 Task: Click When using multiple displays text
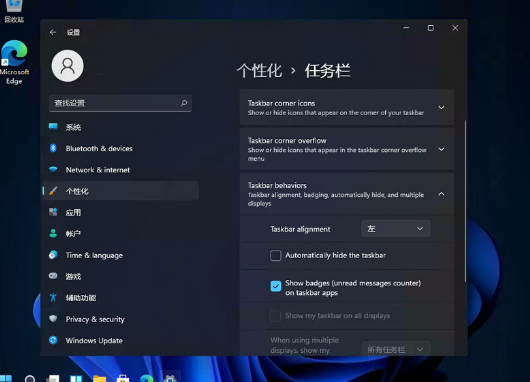[305, 345]
